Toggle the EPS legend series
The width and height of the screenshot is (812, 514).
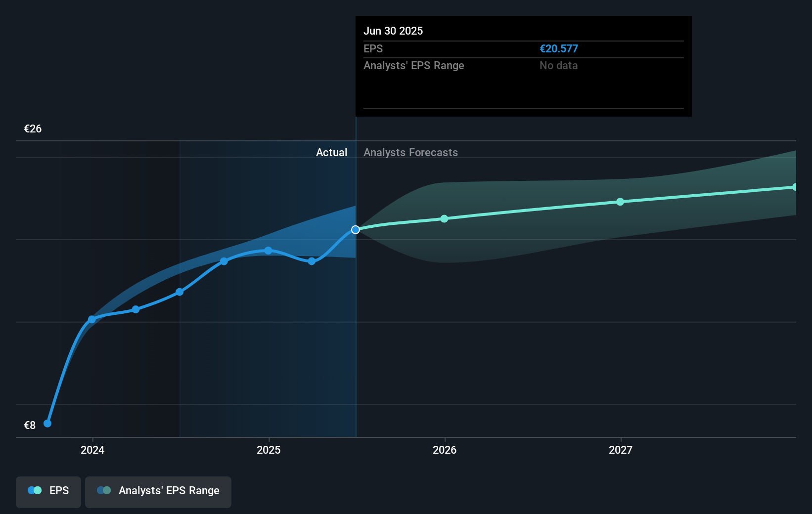click(48, 492)
